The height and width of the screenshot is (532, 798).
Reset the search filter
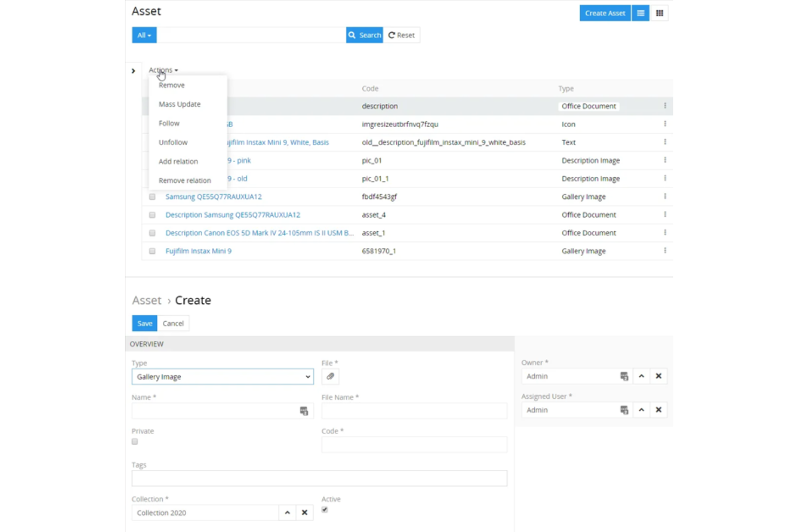pos(402,35)
